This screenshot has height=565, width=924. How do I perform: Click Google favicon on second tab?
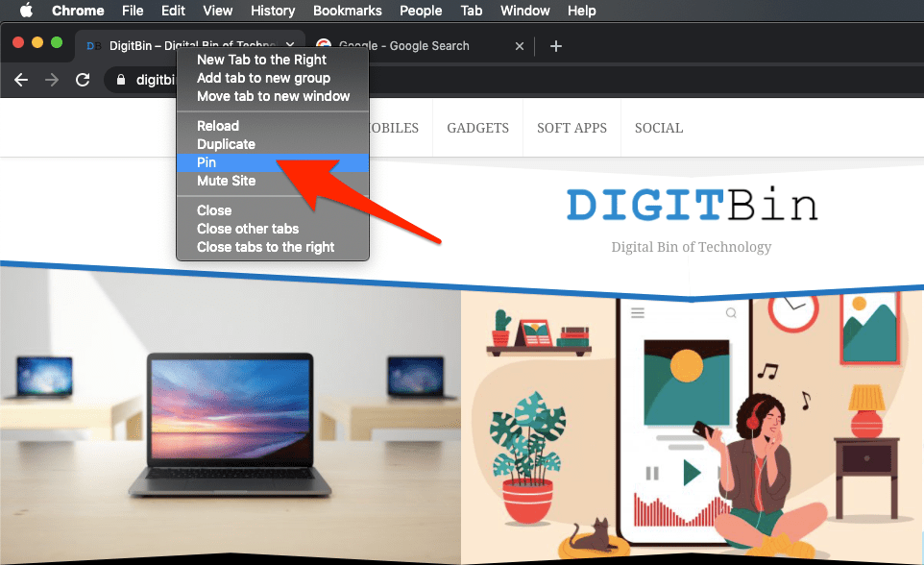323,43
